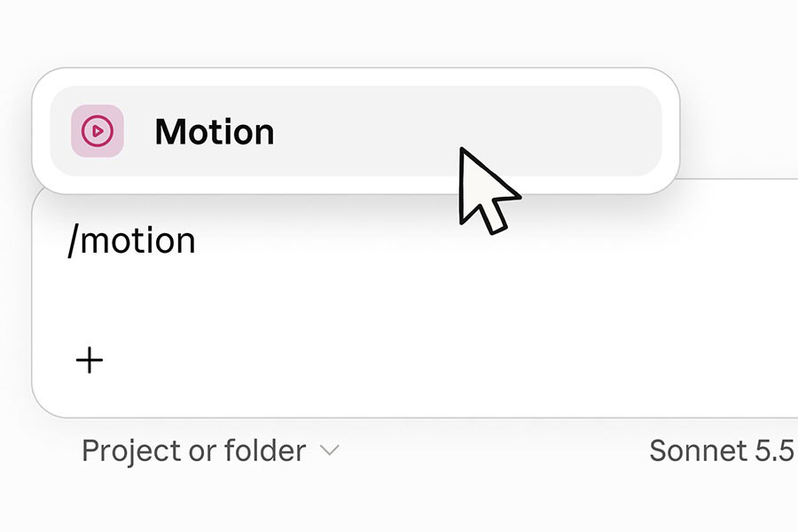Click the bold Motion label text

(x=215, y=132)
